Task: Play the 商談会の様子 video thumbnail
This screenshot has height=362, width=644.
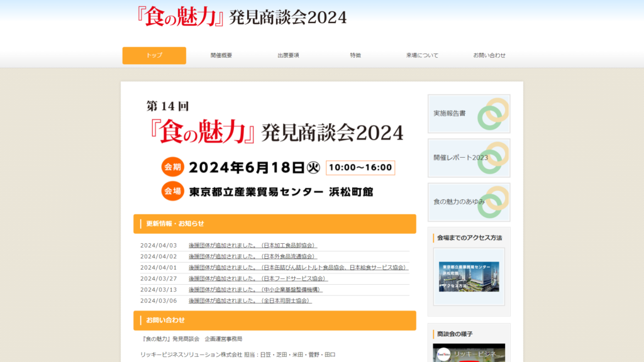Action: [469, 353]
